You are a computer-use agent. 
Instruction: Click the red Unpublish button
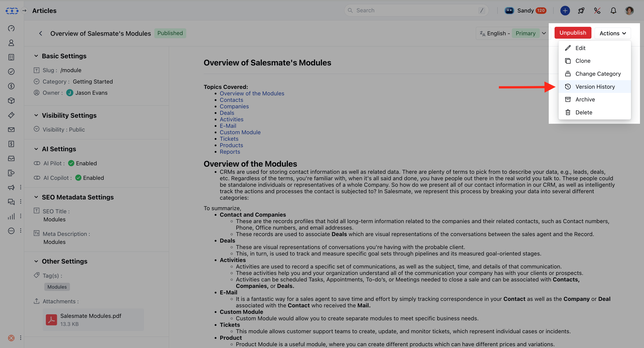click(572, 33)
